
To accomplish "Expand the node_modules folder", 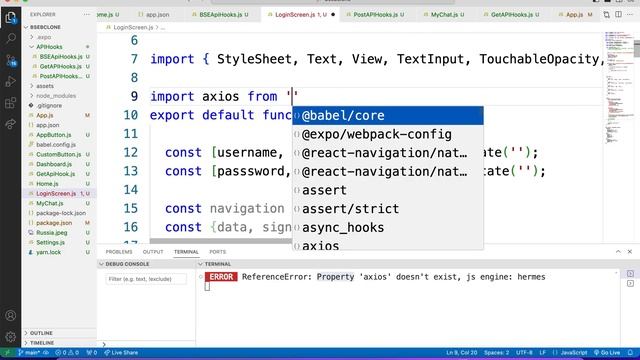I will [x=56, y=96].
